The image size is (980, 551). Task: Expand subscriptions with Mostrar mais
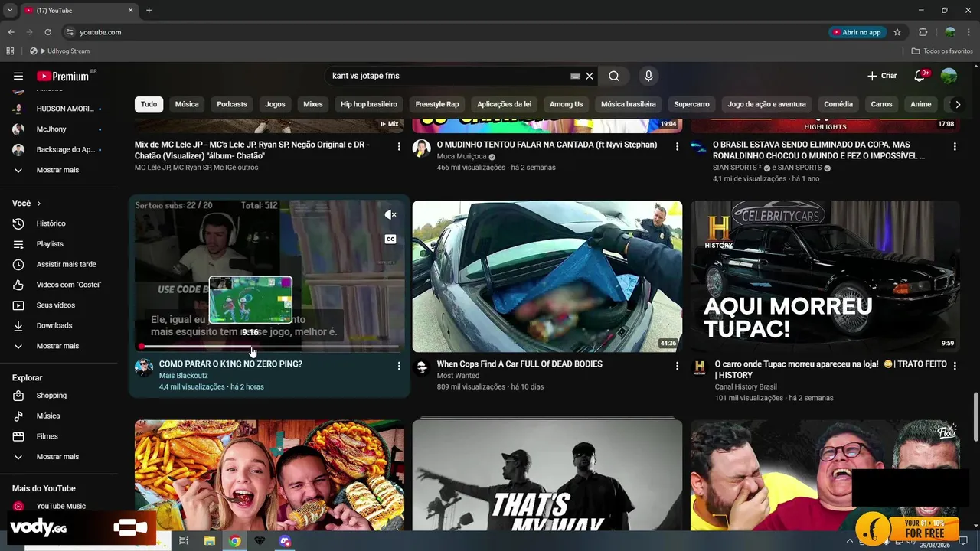click(x=57, y=170)
